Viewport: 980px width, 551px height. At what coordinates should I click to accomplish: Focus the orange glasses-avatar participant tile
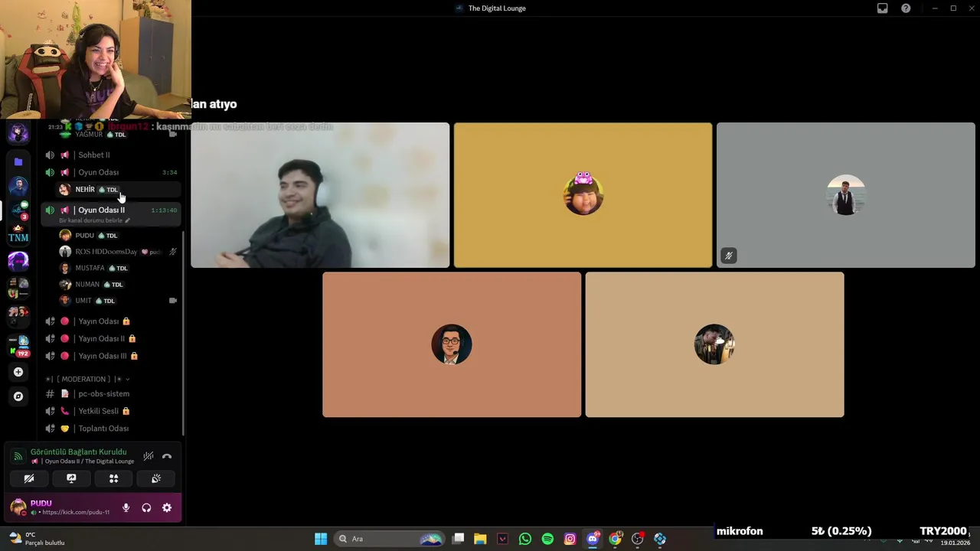pyautogui.click(x=452, y=344)
